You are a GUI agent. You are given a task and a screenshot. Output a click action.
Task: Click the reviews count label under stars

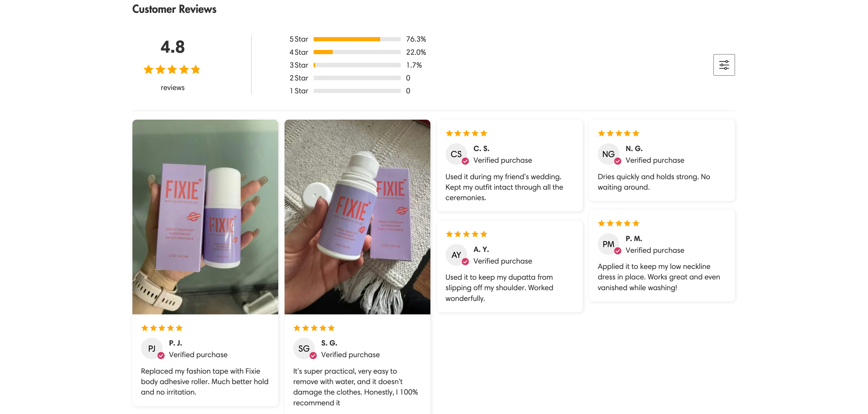(172, 88)
